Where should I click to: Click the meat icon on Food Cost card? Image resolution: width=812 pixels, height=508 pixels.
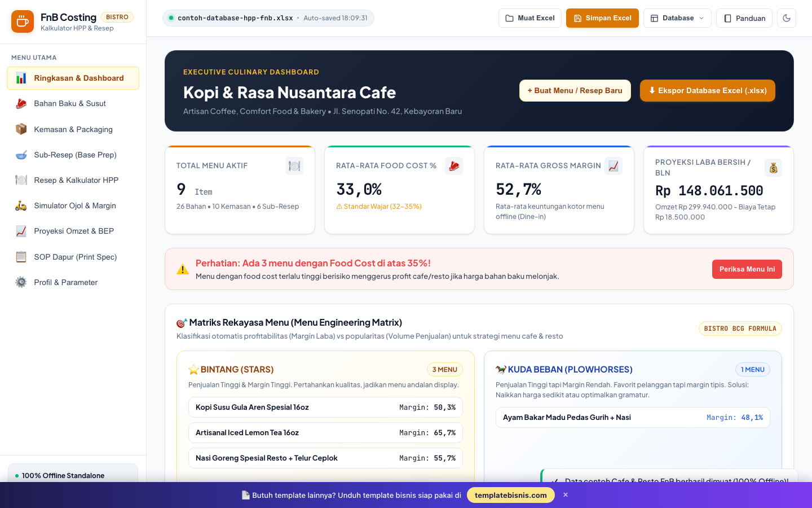pyautogui.click(x=454, y=166)
